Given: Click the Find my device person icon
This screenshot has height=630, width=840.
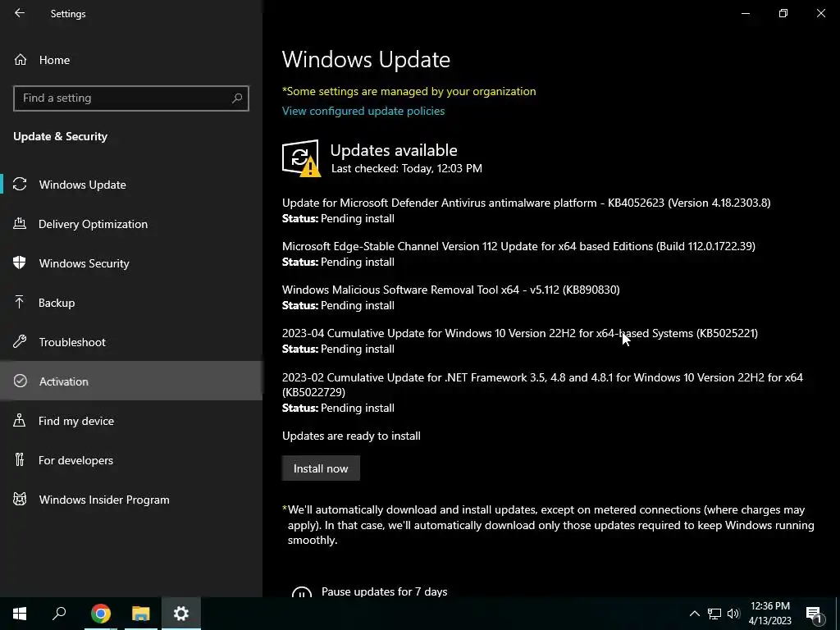Looking at the screenshot, I should pos(20,420).
